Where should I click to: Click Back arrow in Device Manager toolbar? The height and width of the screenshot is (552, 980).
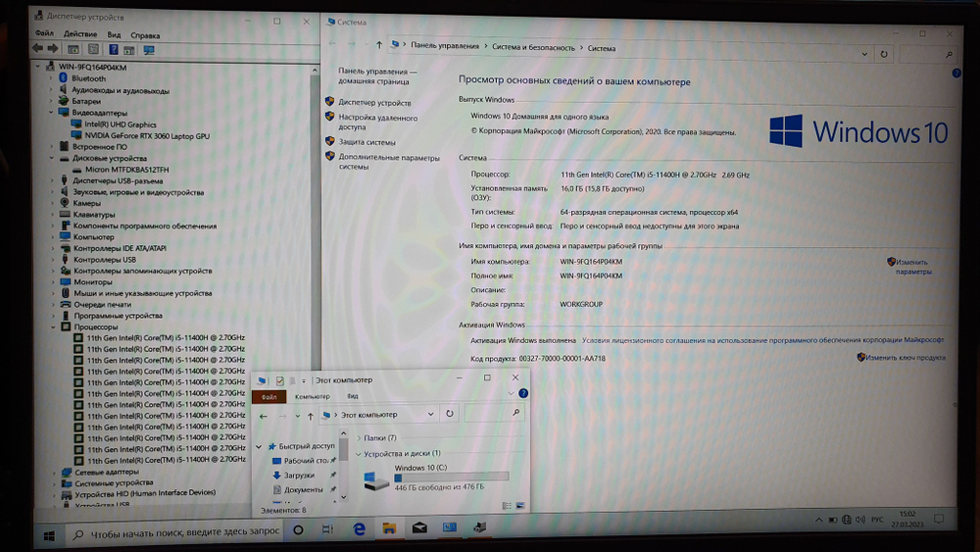(37, 49)
